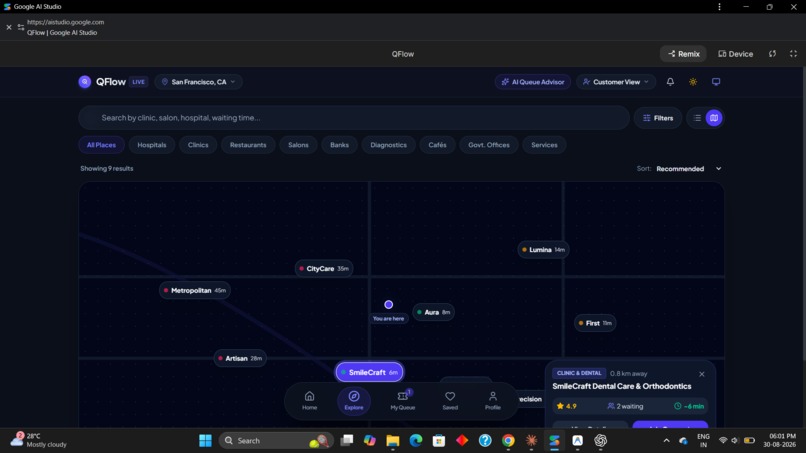Focus the clinic search field
This screenshot has width=806, height=453.
click(x=354, y=118)
